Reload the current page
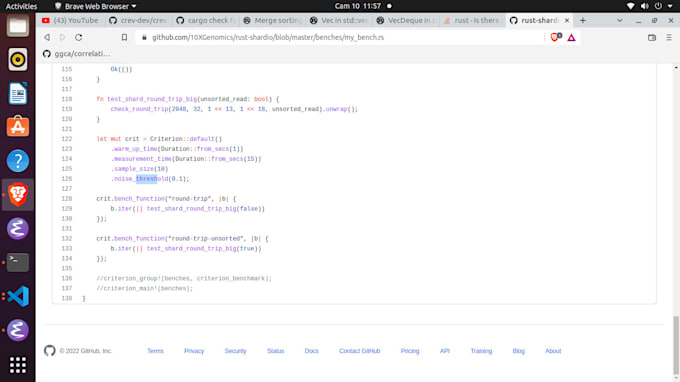 pos(78,37)
